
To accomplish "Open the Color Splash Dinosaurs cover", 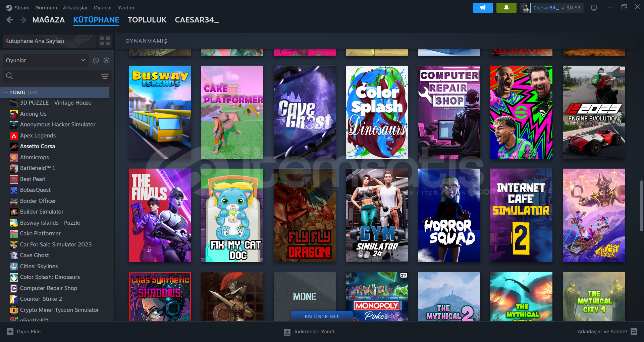I will pos(377,112).
